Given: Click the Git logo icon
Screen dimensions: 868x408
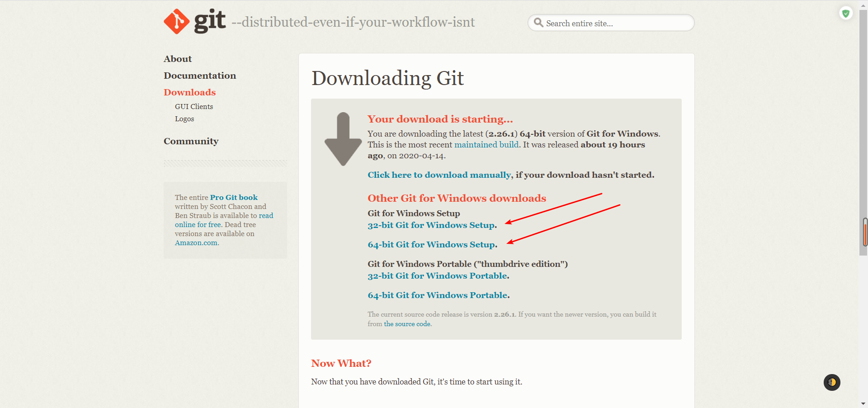Looking at the screenshot, I should pyautogui.click(x=177, y=21).
